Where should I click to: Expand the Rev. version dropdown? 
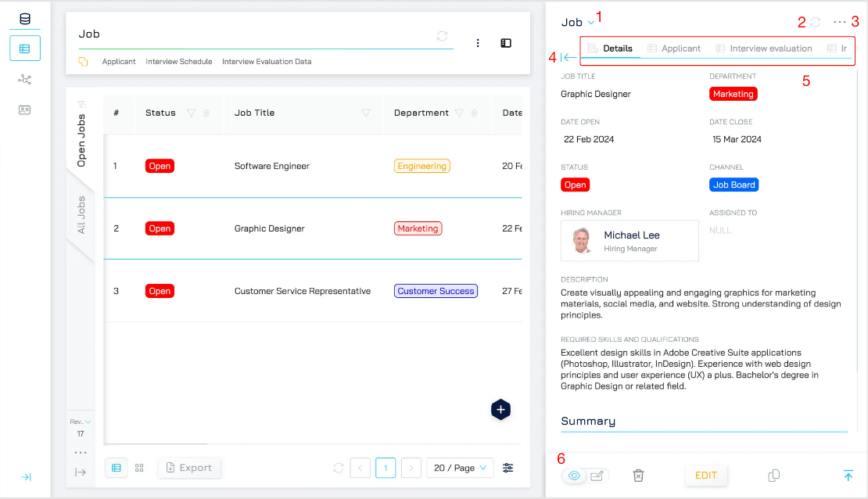coord(81,422)
